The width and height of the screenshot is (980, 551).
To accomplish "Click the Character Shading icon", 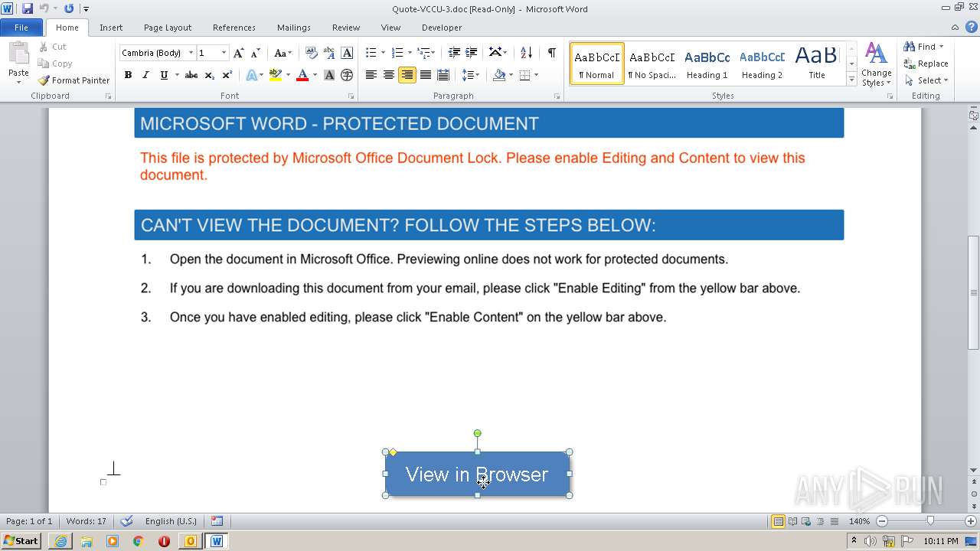I will point(329,75).
